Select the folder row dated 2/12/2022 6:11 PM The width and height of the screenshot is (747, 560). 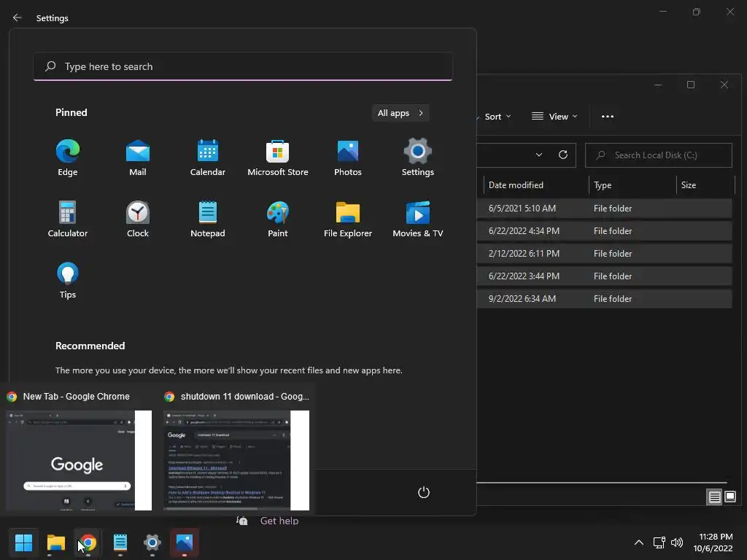point(604,254)
